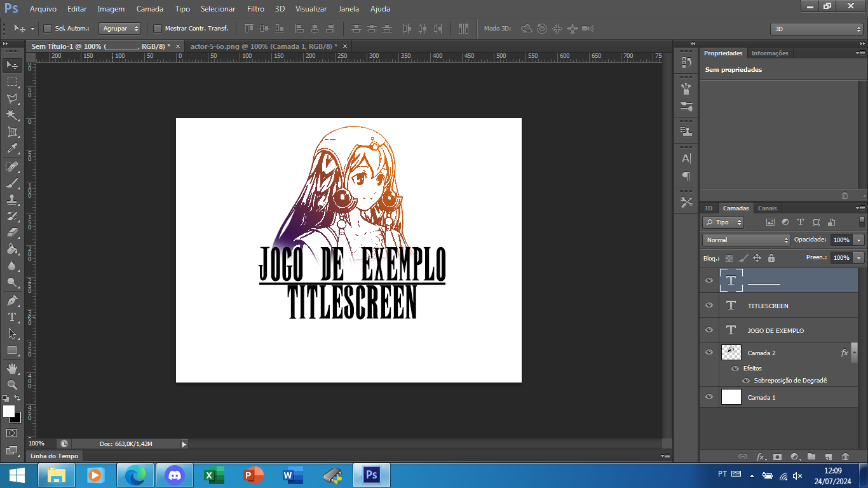This screenshot has width=868, height=488.
Task: Add a layer mask
Action: click(777, 456)
